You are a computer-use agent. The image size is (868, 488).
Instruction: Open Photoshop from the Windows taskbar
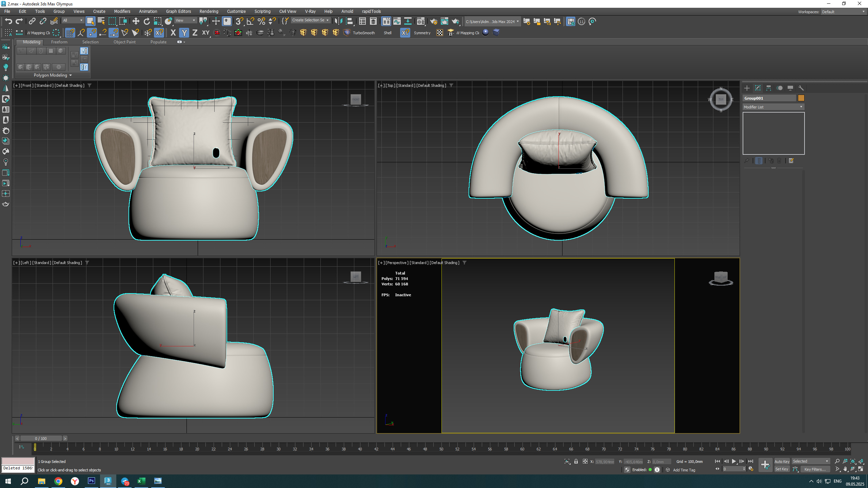pyautogui.click(x=91, y=481)
